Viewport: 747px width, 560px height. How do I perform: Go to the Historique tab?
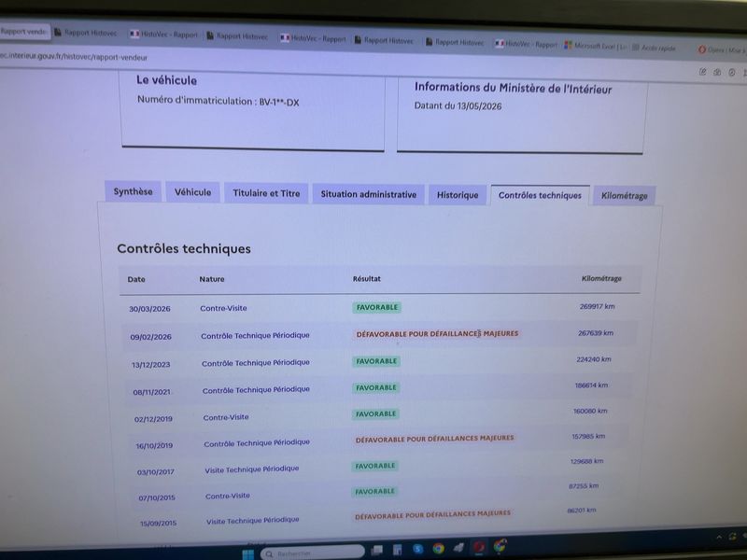(x=458, y=195)
